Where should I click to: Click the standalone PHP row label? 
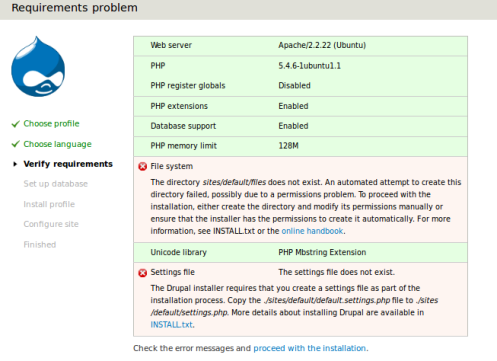tap(158, 66)
